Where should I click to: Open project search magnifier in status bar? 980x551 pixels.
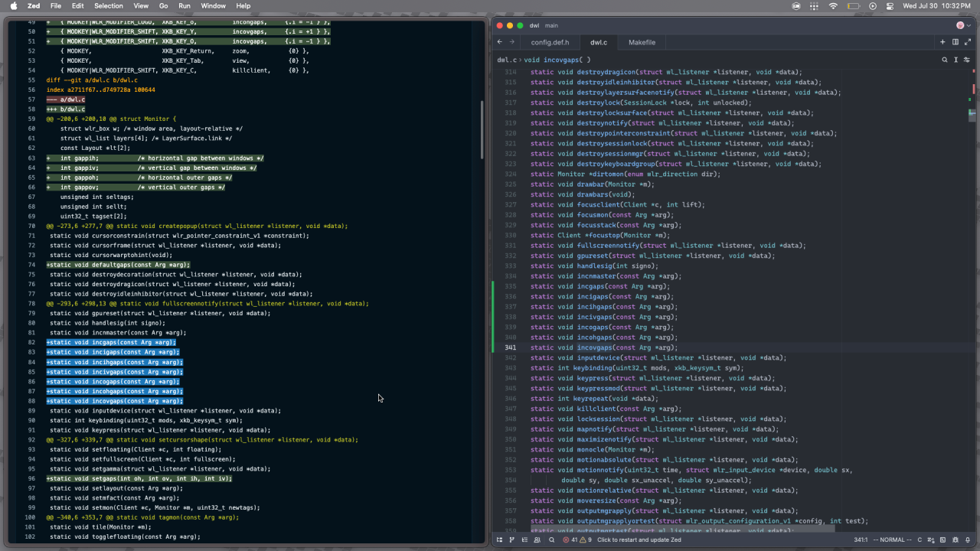[x=551, y=540]
